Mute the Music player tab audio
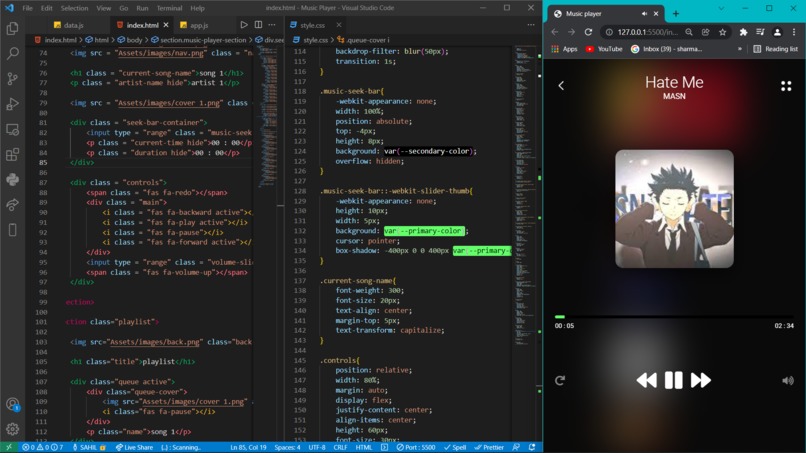Image resolution: width=806 pixels, height=453 pixels. click(x=644, y=14)
